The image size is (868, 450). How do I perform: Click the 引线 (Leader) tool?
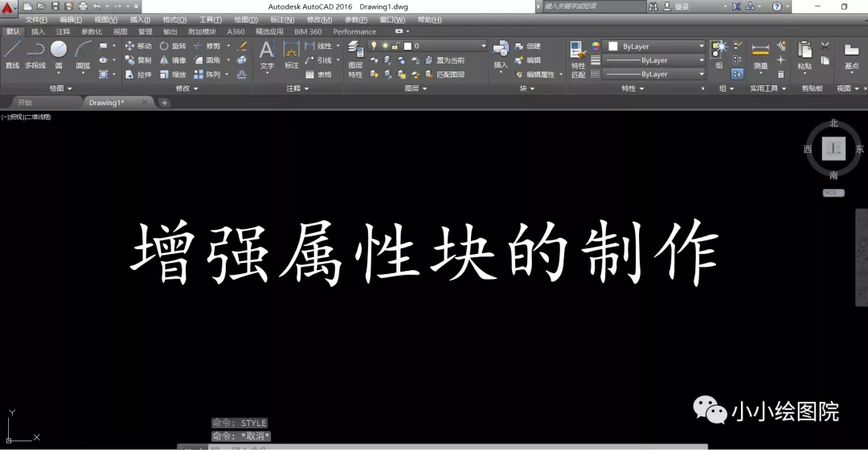(319, 59)
